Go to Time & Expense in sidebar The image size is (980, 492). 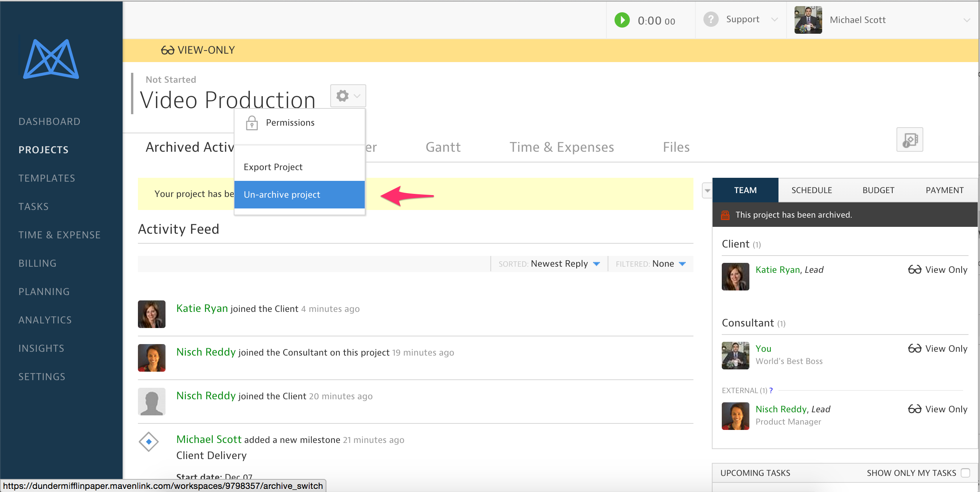click(x=59, y=235)
